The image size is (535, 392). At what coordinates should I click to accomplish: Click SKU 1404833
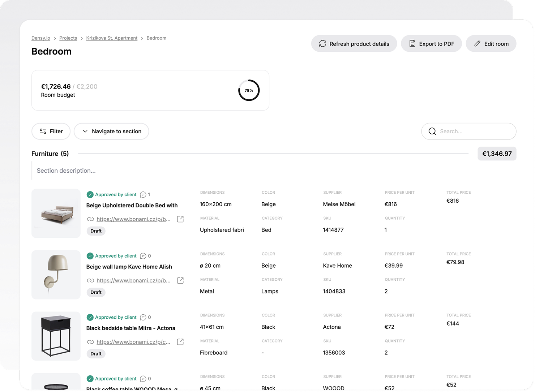coord(334,291)
